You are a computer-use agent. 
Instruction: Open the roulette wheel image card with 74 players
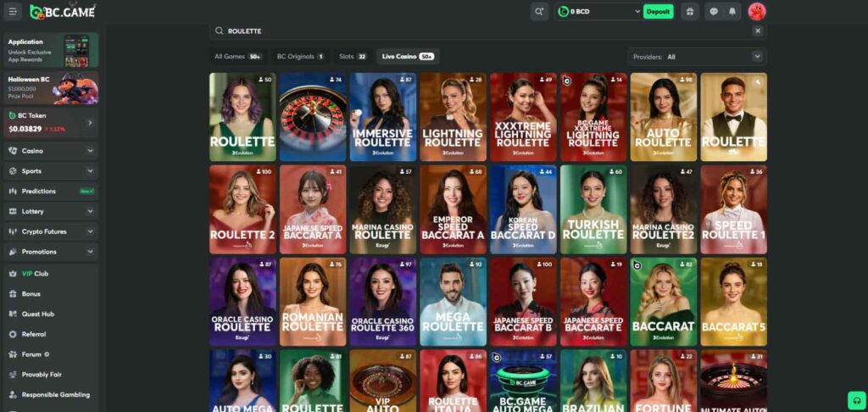(313, 117)
